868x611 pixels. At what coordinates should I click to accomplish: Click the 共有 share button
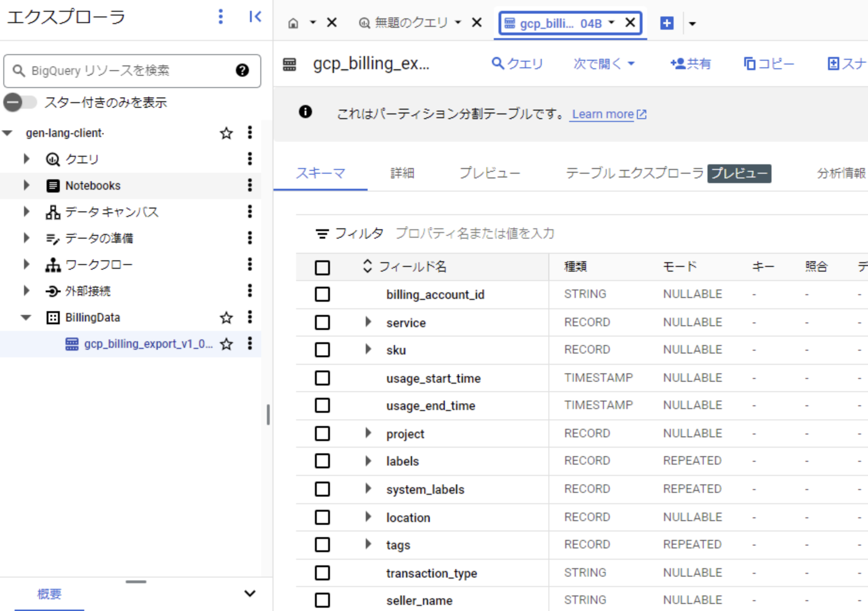[691, 64]
